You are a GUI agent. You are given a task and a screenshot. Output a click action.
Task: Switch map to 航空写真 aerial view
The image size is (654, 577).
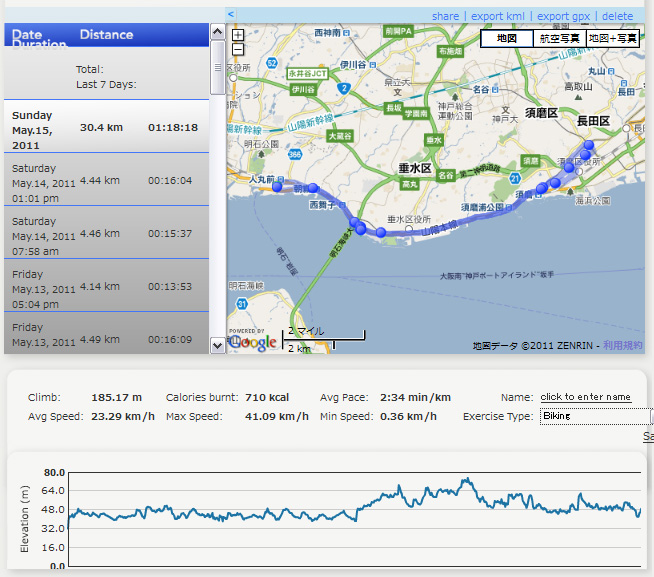(559, 38)
